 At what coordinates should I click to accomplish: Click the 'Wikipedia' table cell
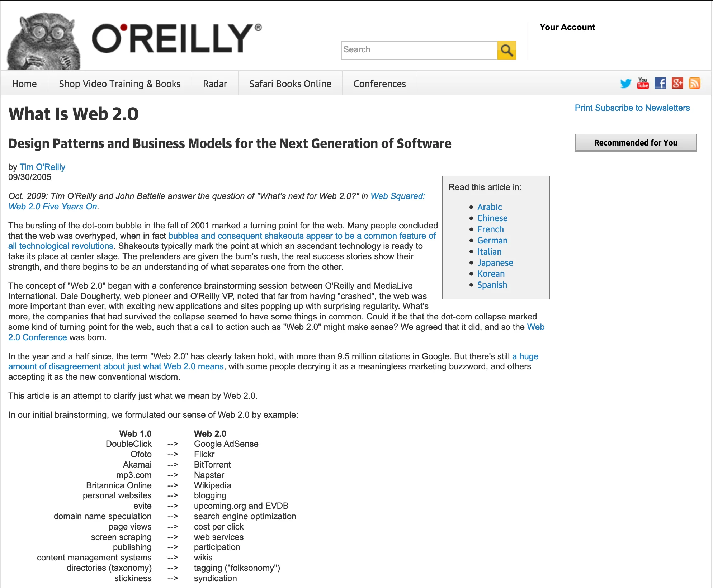(212, 485)
